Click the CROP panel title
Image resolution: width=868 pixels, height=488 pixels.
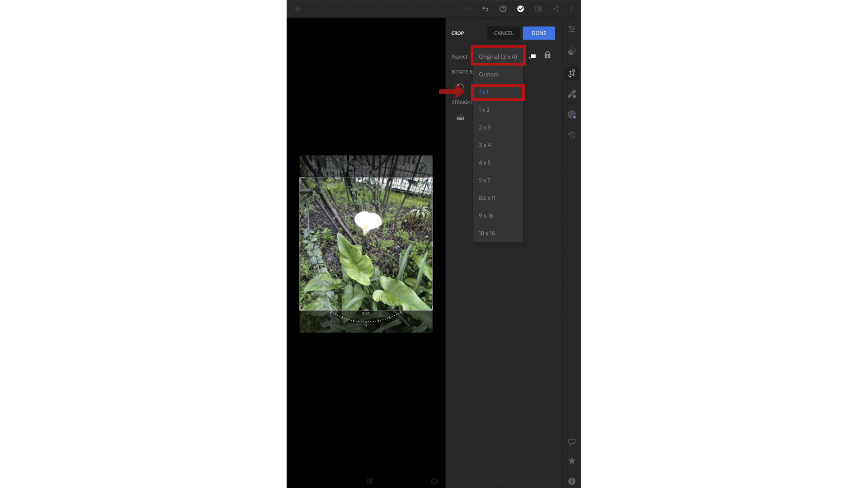click(458, 33)
